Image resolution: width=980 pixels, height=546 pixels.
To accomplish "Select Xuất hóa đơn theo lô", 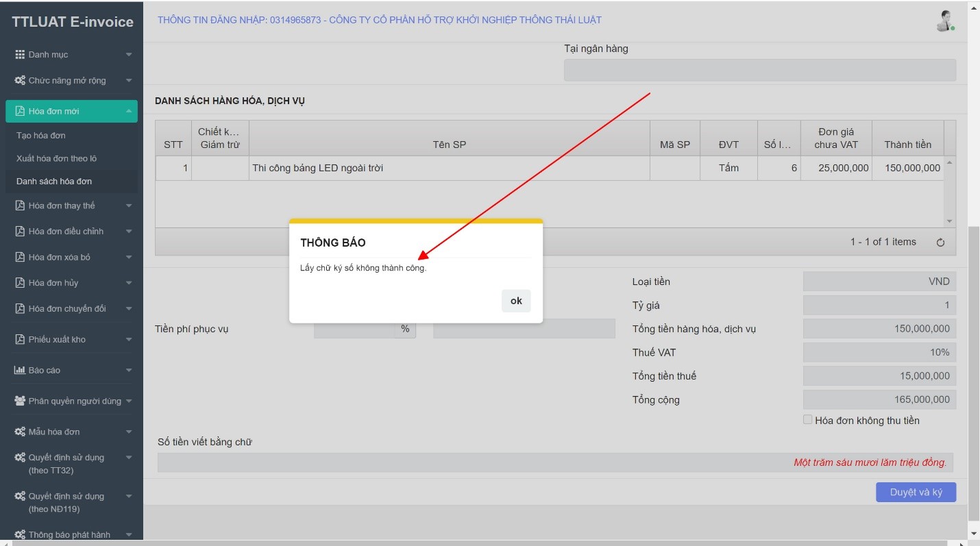I will [x=56, y=158].
